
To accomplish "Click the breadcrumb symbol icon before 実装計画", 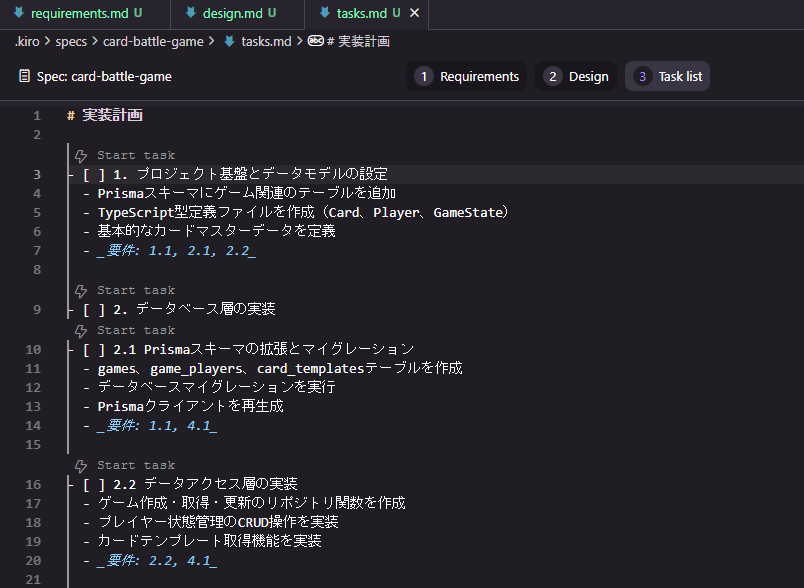I will tap(315, 41).
